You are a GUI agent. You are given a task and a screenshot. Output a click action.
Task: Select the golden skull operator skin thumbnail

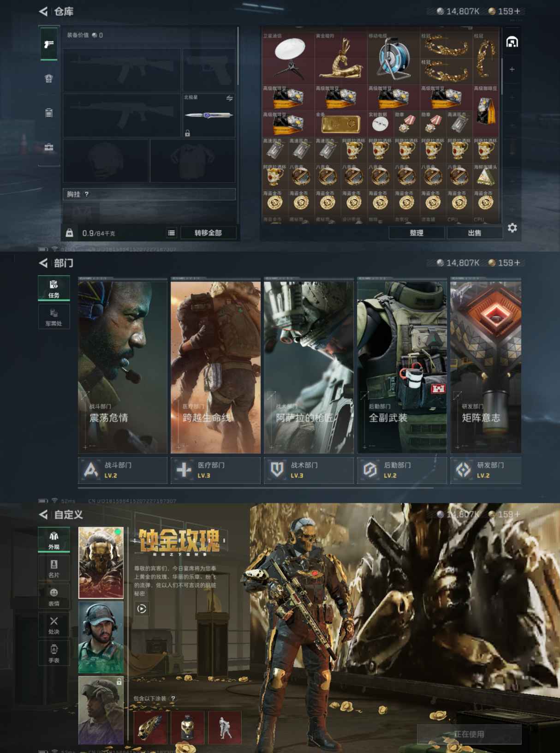(x=101, y=563)
